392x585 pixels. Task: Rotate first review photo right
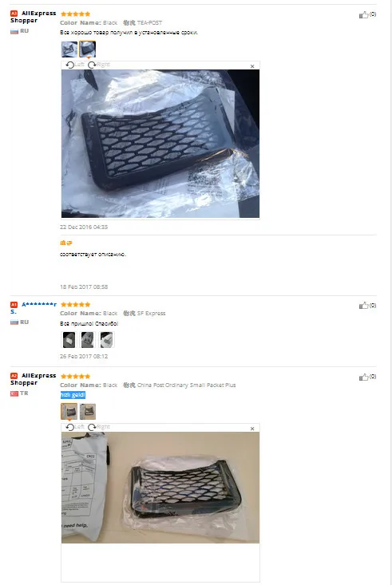coord(99,65)
